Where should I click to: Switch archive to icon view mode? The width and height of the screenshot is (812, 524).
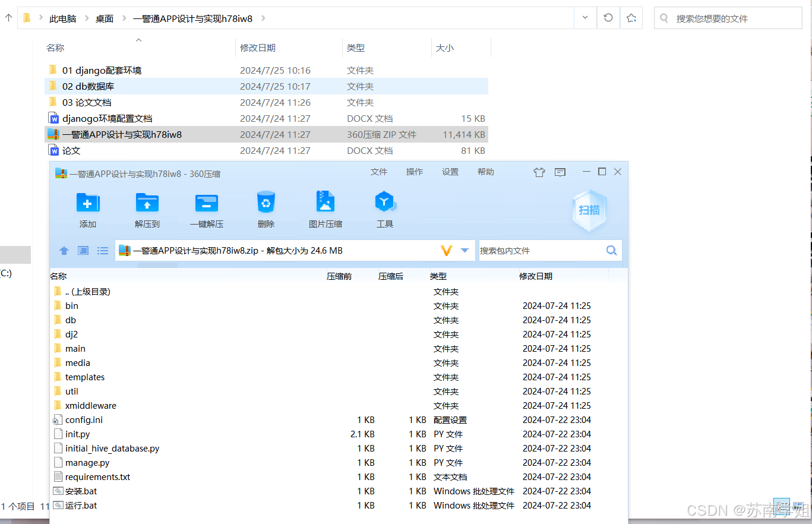83,251
